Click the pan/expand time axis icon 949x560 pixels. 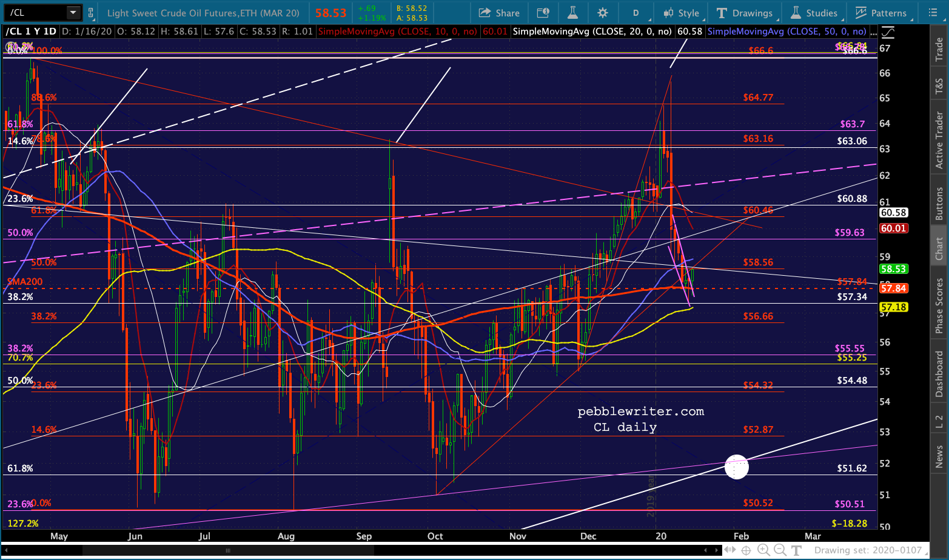731,550
